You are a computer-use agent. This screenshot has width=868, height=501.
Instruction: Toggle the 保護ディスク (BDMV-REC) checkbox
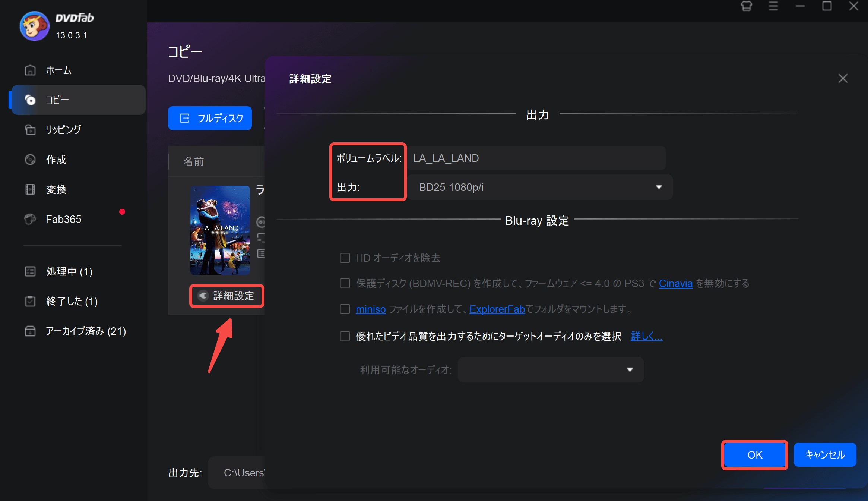pyautogui.click(x=345, y=283)
